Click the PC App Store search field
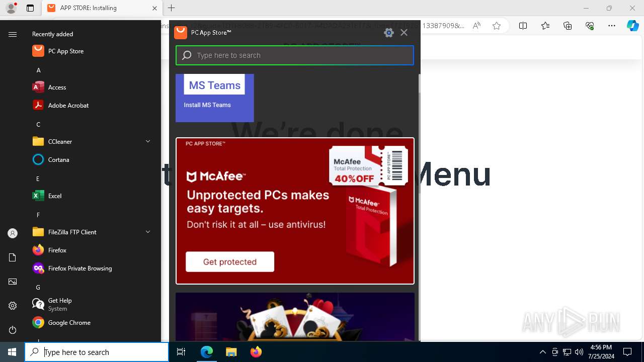Image resolution: width=644 pixels, height=362 pixels. pos(295,55)
